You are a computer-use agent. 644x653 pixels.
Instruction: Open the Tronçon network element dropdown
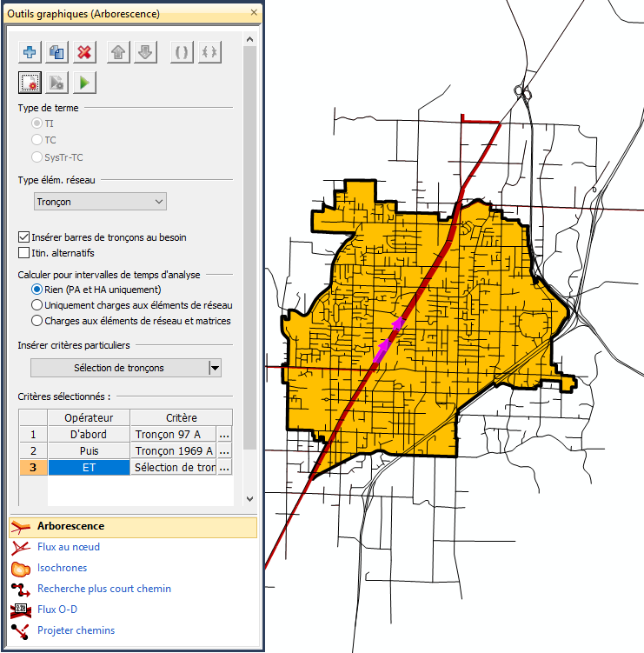[100, 202]
